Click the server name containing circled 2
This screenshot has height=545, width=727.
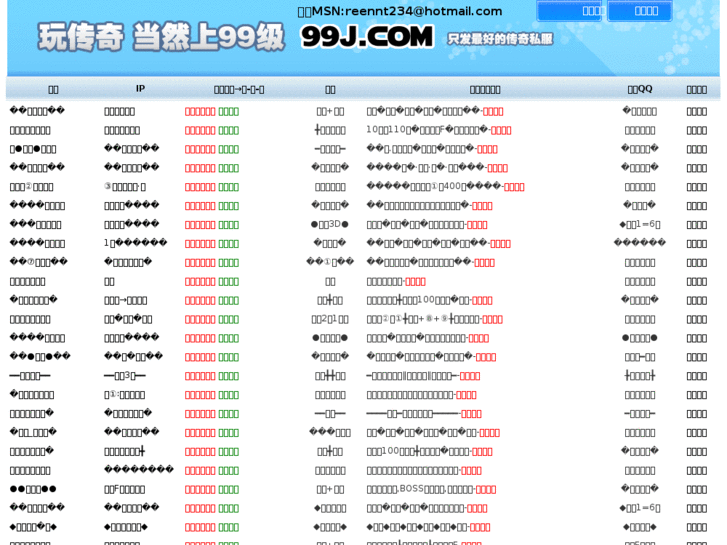[32, 187]
